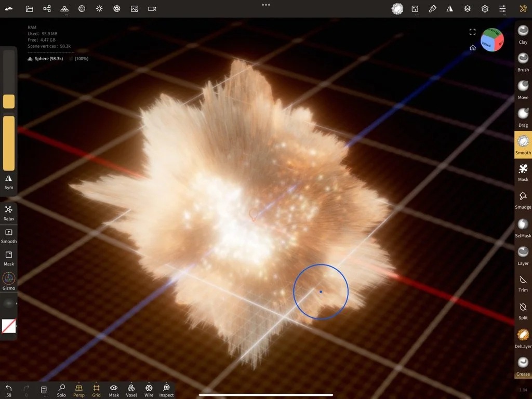This screenshot has width=532, height=399.
Task: Tap the Smooth shortcut in left panel
Action: pos(9,236)
